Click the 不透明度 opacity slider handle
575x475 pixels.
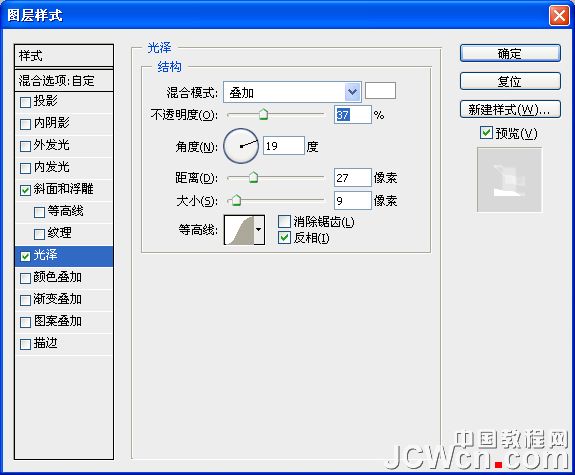(263, 114)
